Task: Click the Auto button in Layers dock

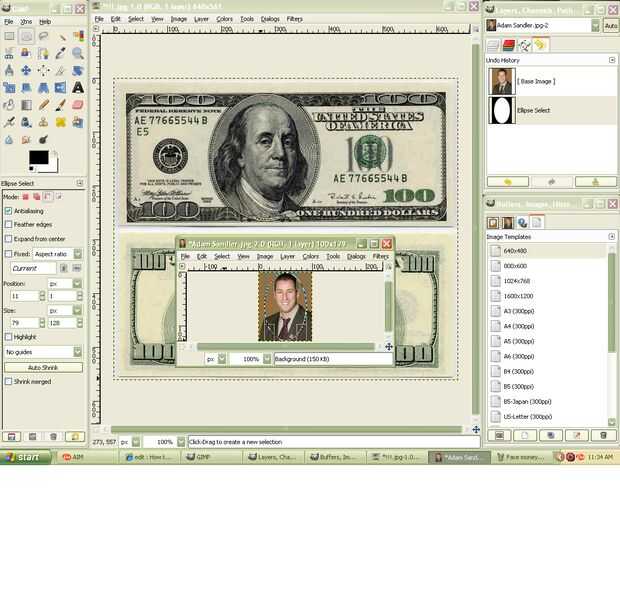Action: tap(611, 26)
